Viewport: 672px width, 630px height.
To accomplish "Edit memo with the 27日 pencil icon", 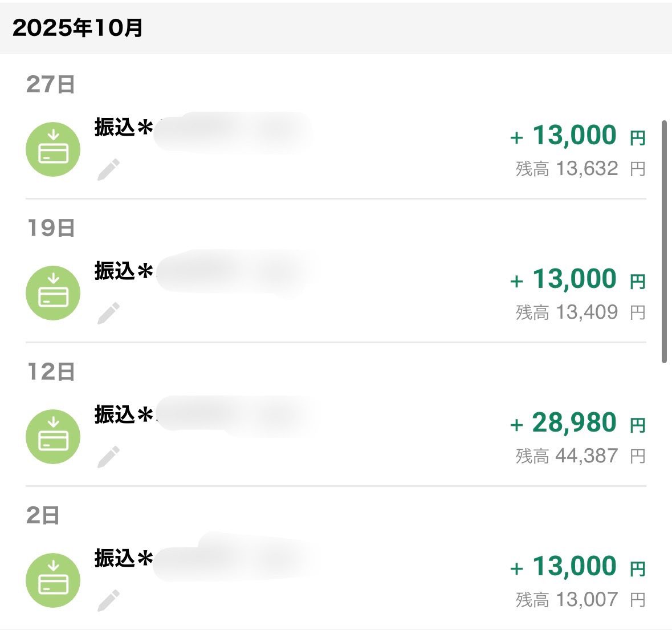I will [x=108, y=170].
